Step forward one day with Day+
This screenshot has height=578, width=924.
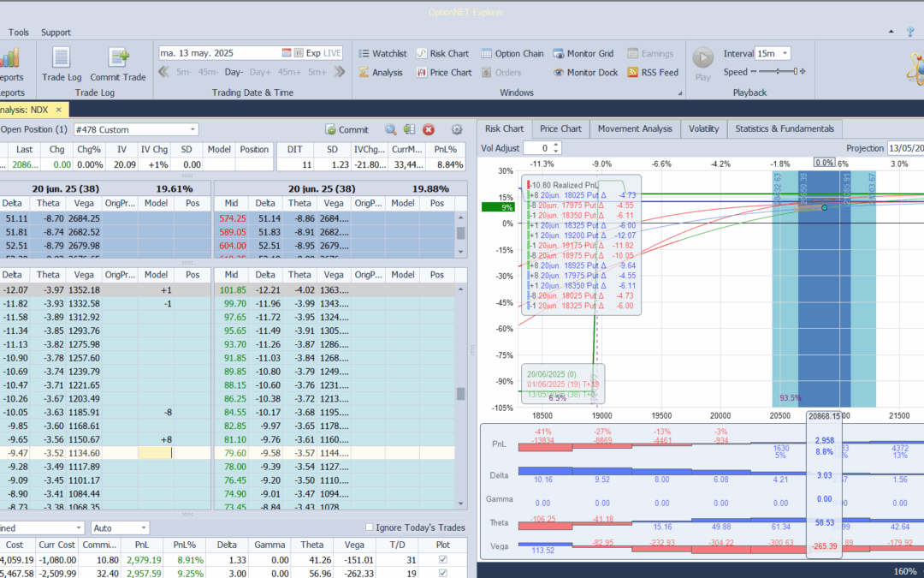pyautogui.click(x=260, y=72)
